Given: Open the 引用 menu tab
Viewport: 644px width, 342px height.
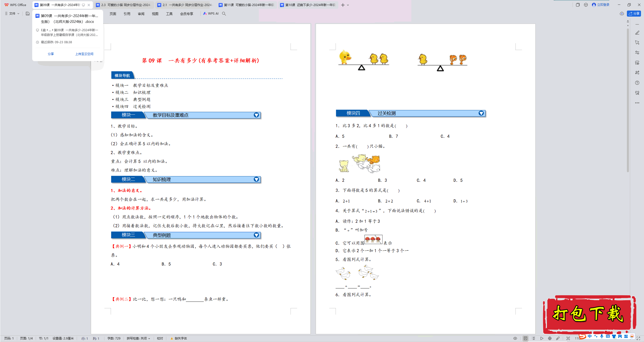Looking at the screenshot, I should pyautogui.click(x=127, y=14).
